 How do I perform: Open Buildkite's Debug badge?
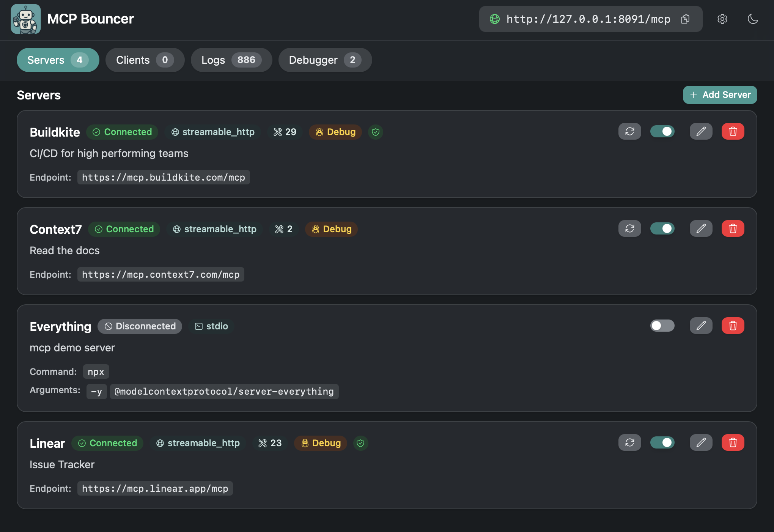[x=335, y=132]
